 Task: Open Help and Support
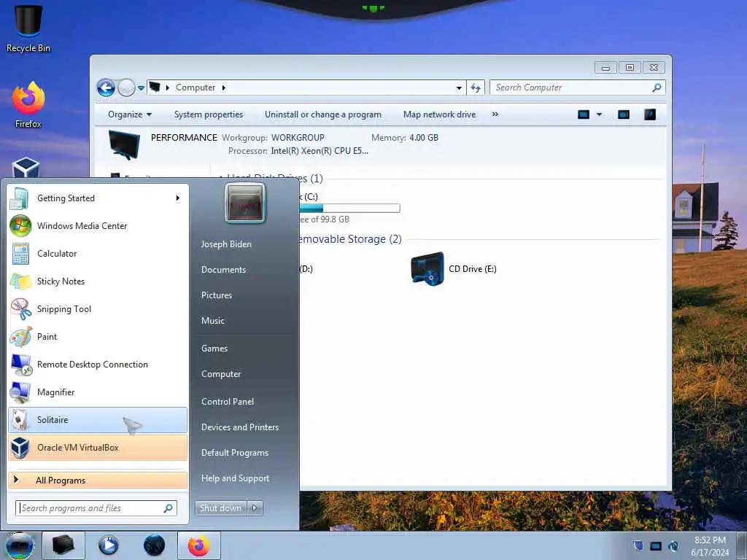tap(236, 478)
